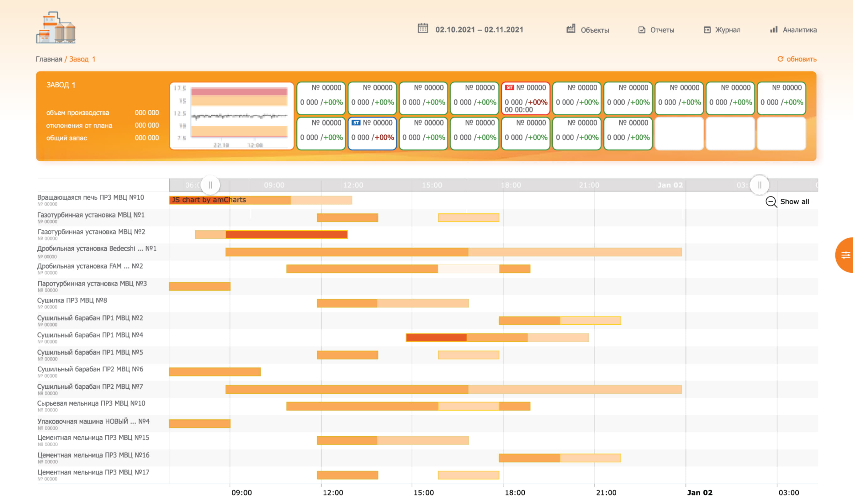Screen dimensions: 853x504
Task: Select the blue ST bordered unit card
Action: [x=372, y=134]
